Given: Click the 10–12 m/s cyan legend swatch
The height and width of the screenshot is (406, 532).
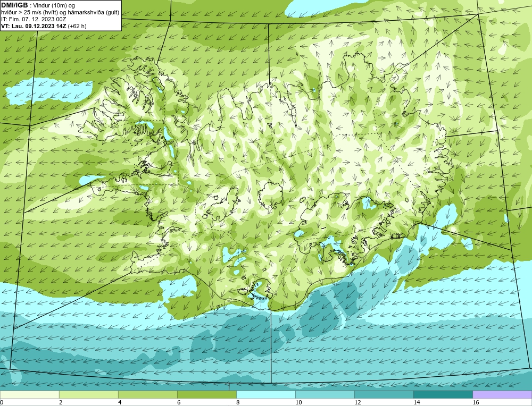Looking at the screenshot, I should pyautogui.click(x=325, y=394).
